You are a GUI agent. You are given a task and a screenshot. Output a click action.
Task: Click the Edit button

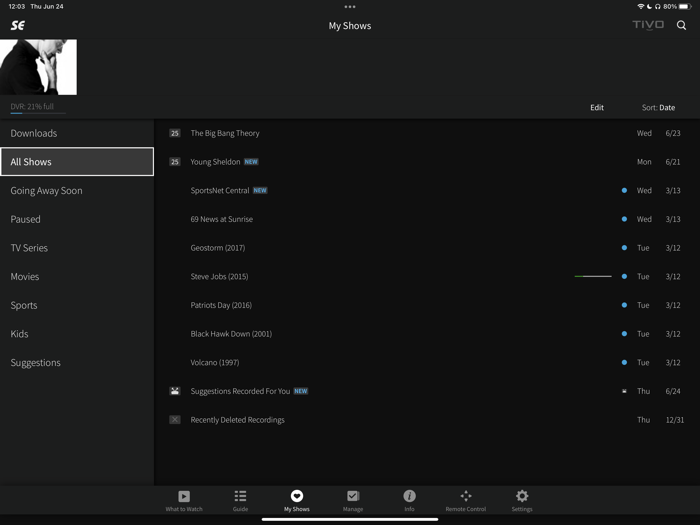pyautogui.click(x=597, y=108)
